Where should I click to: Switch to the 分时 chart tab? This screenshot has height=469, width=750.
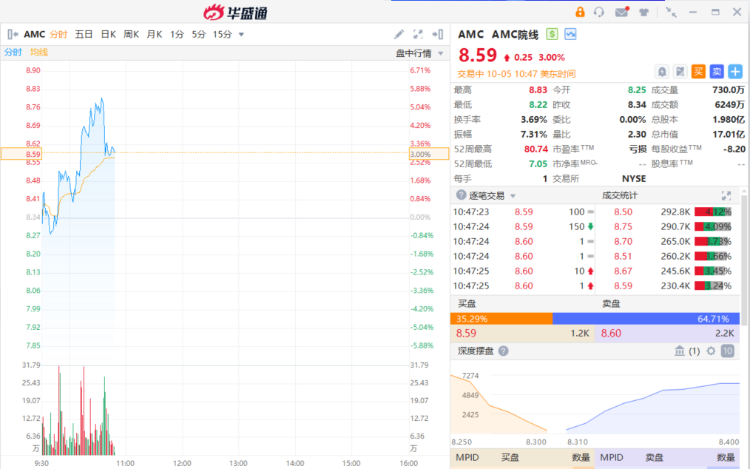(x=58, y=34)
